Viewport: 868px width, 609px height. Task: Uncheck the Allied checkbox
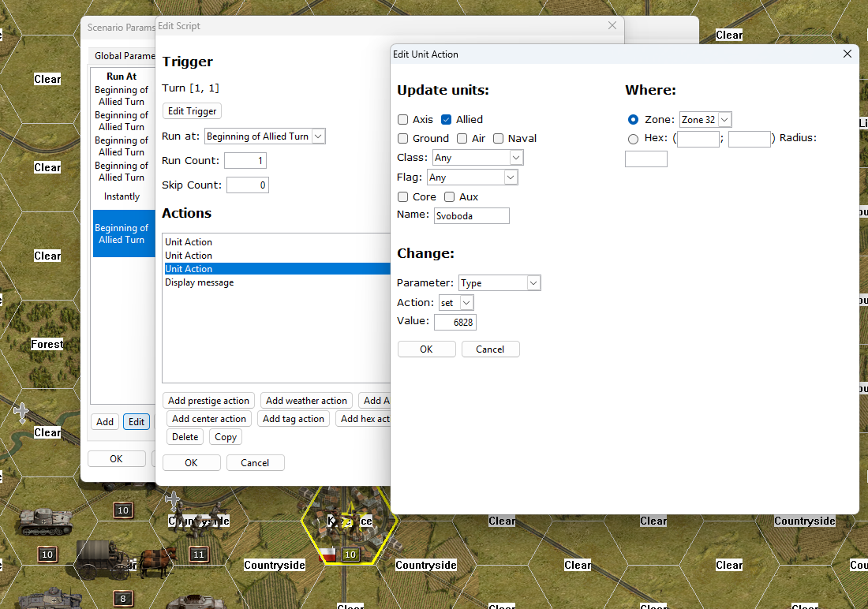447,120
